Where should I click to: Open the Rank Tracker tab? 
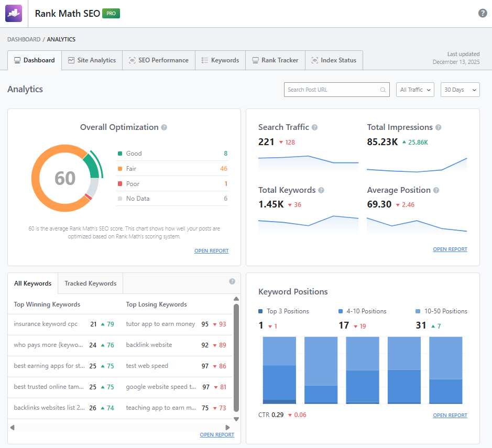pos(275,60)
